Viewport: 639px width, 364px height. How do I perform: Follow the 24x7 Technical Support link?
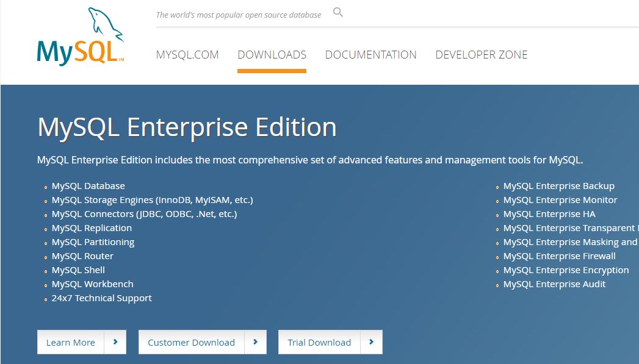click(x=101, y=298)
